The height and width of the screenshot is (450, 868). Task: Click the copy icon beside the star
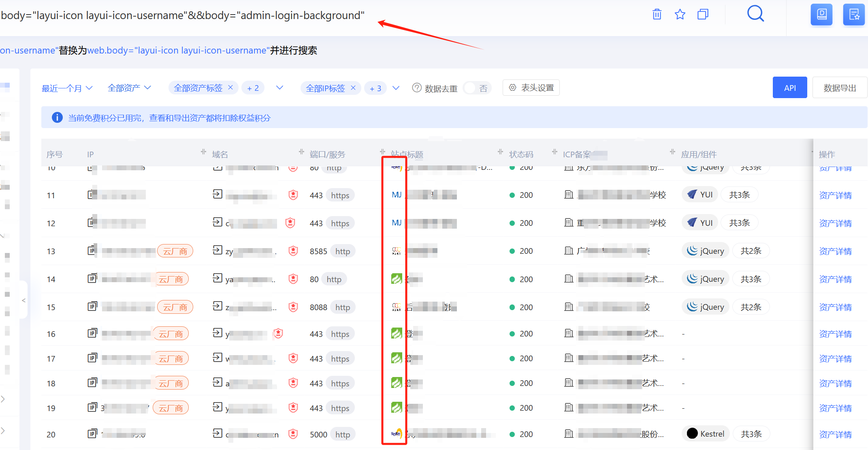[x=703, y=15]
